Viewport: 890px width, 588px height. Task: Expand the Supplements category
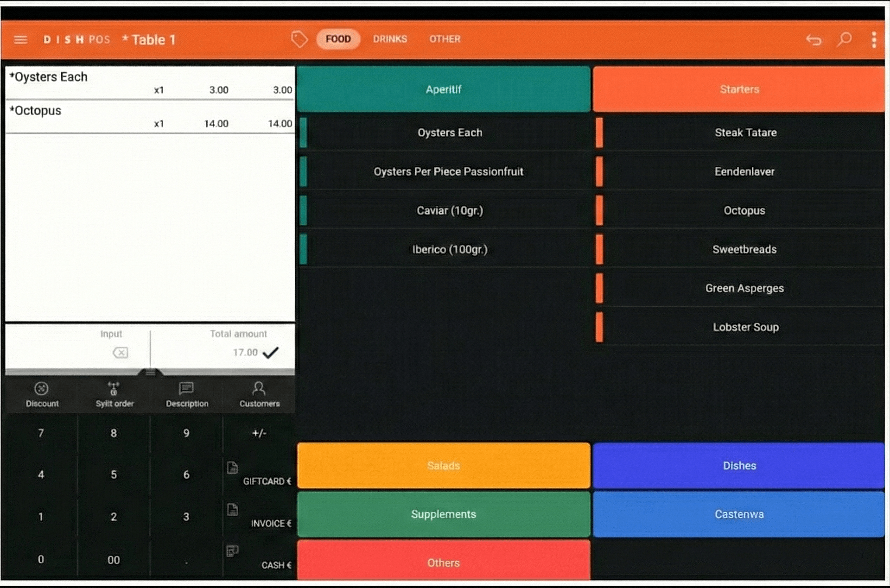444,514
